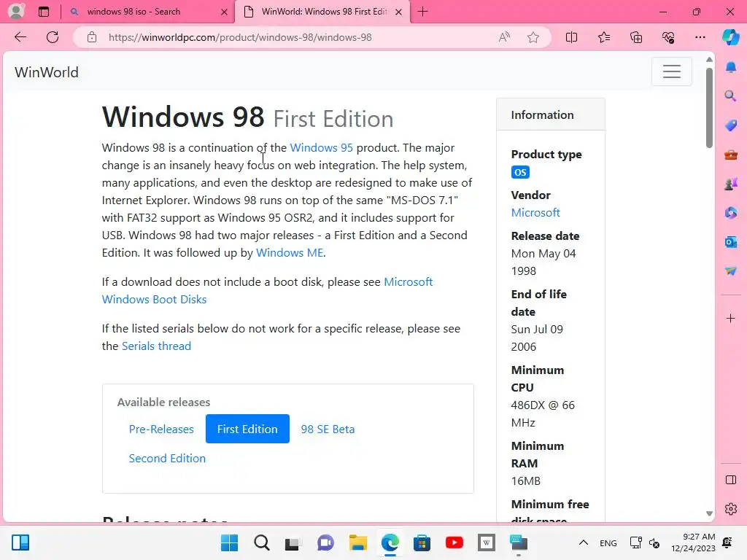Open taskbar Search
Screen dimensions: 747x560
pyautogui.click(x=262, y=542)
